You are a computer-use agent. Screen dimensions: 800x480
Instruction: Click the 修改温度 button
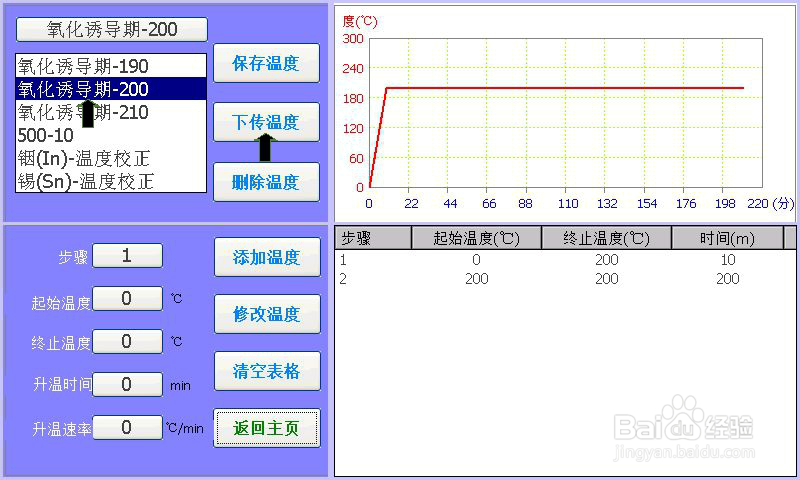click(x=267, y=314)
